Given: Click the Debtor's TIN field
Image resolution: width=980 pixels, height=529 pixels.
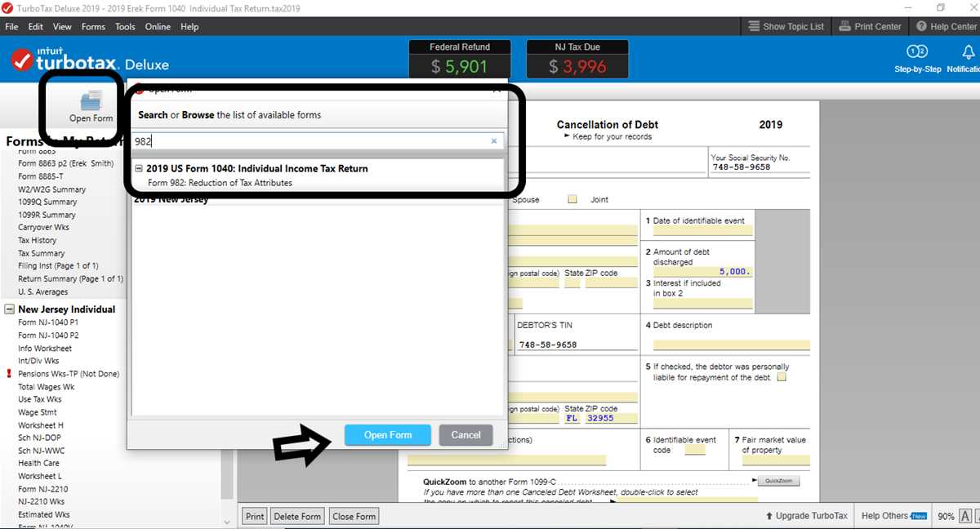Looking at the screenshot, I should pos(577,345).
